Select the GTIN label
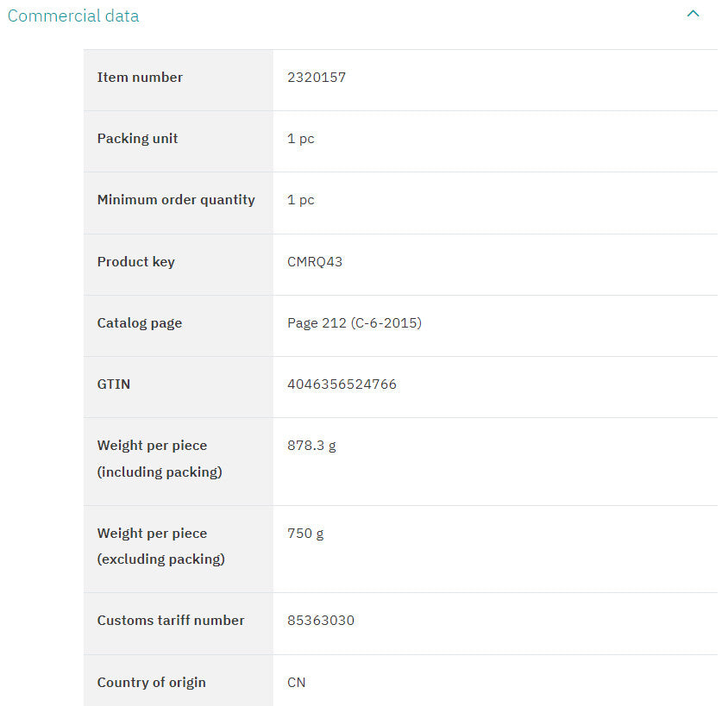 pyautogui.click(x=114, y=384)
